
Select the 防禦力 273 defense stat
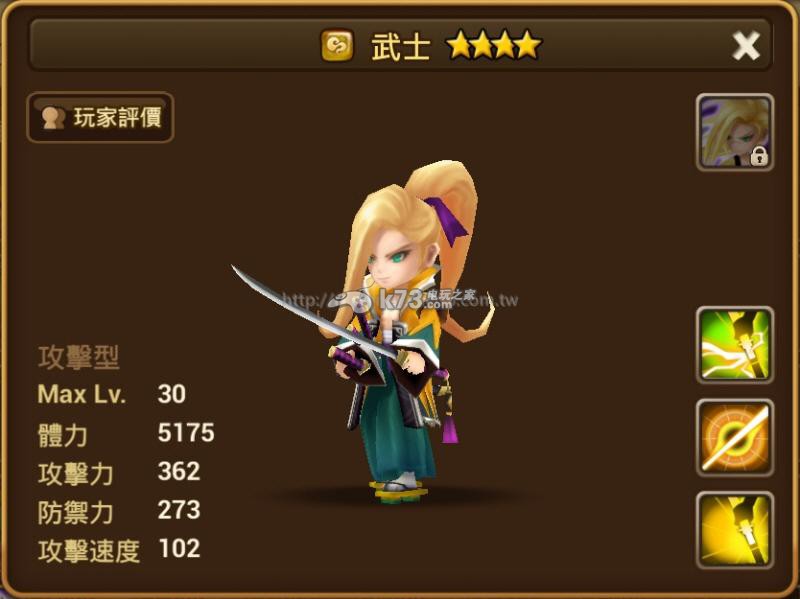[x=119, y=511]
